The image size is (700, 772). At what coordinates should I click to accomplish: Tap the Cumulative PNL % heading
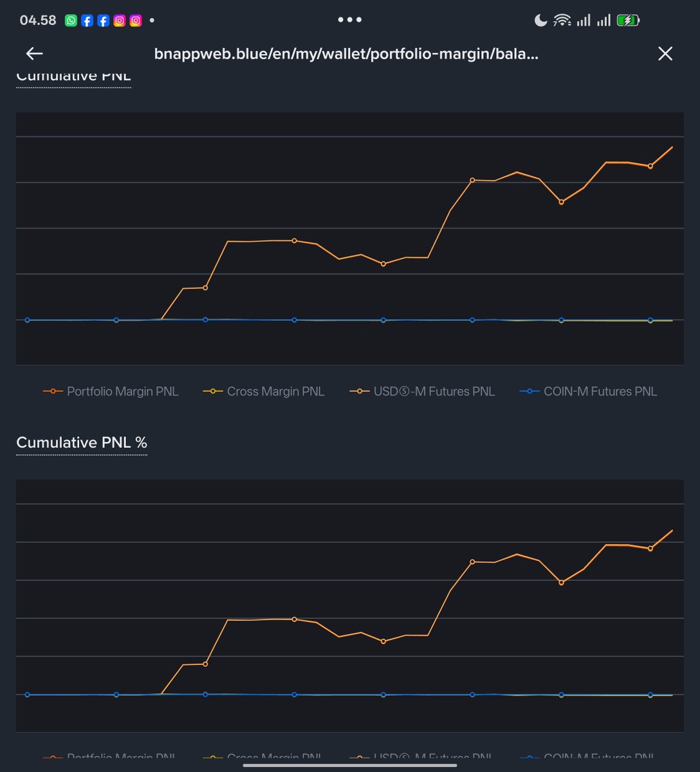pyautogui.click(x=82, y=443)
